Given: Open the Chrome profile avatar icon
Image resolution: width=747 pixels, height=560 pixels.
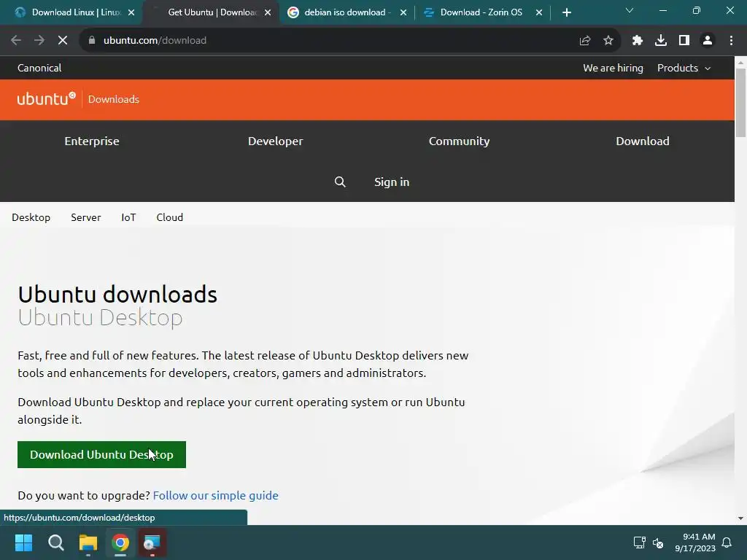Looking at the screenshot, I should click(x=708, y=41).
